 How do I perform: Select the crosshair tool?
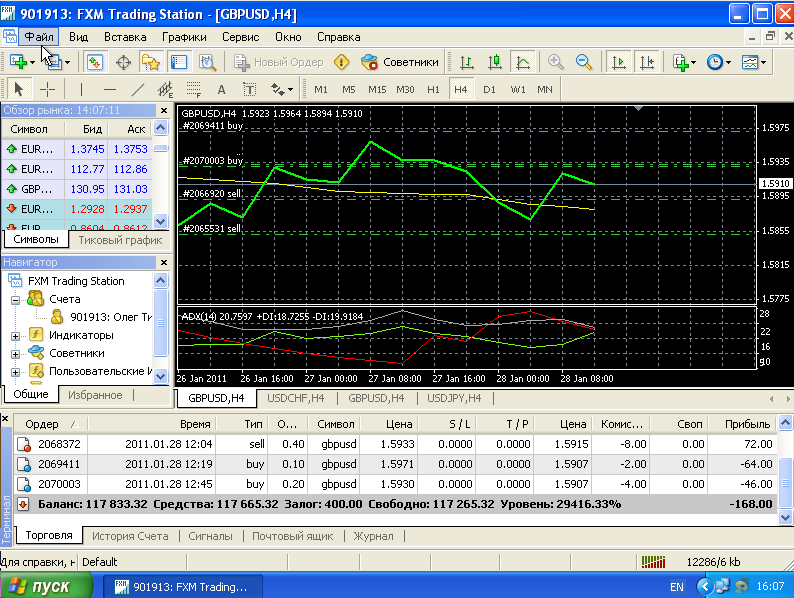point(48,90)
